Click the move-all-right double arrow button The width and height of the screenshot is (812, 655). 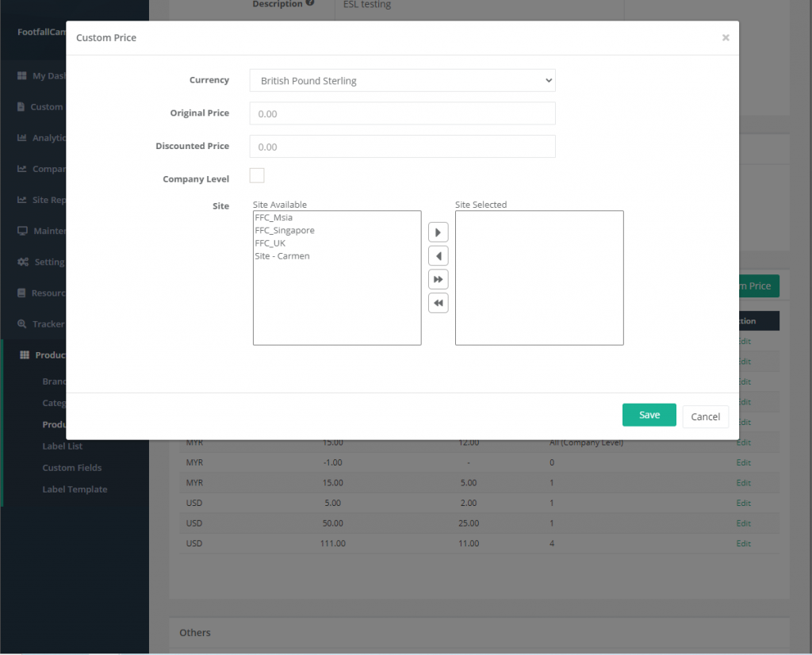click(x=438, y=279)
